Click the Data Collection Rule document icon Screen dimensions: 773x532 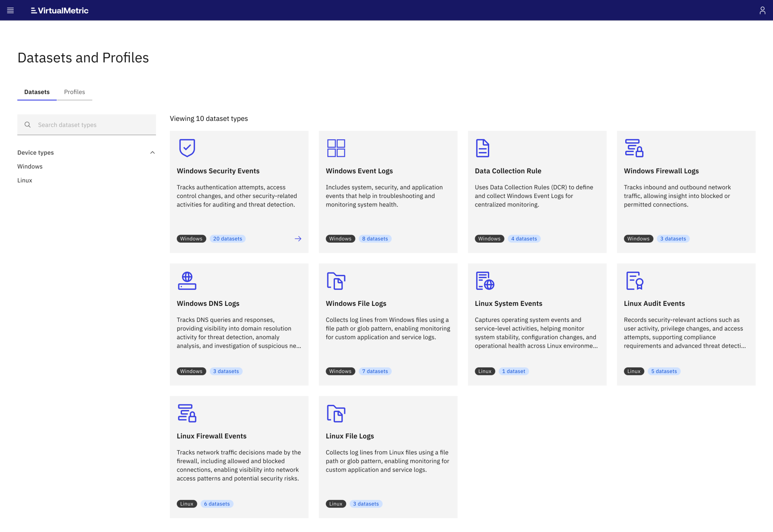click(482, 148)
